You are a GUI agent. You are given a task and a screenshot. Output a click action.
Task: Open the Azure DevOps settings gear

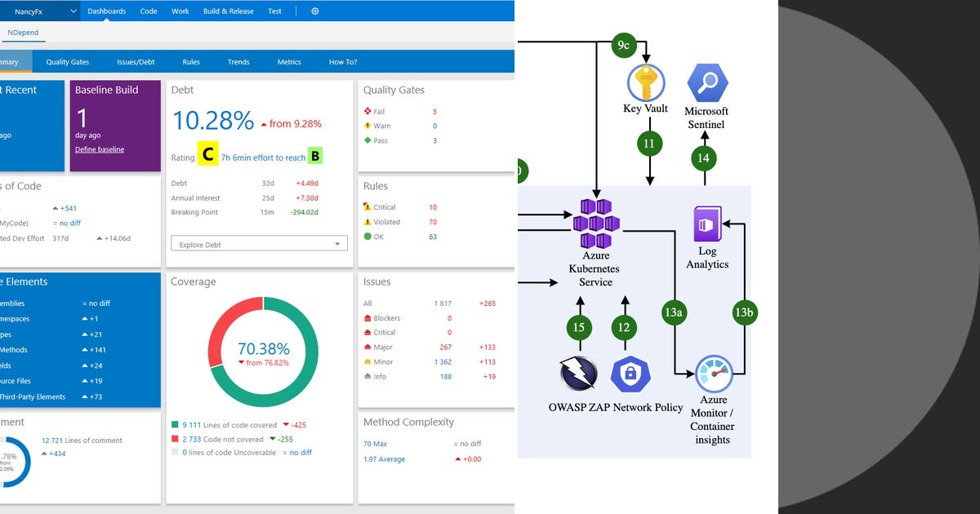pyautogui.click(x=315, y=11)
